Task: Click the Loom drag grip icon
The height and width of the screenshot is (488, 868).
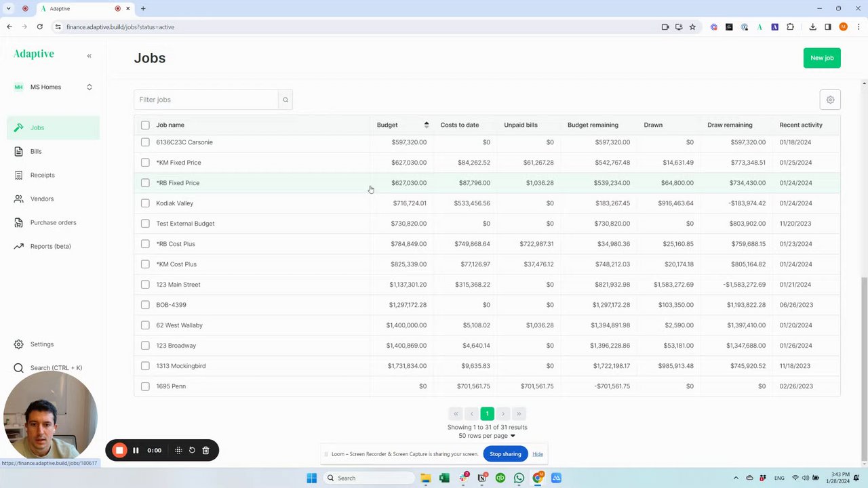Action: pyautogui.click(x=178, y=450)
